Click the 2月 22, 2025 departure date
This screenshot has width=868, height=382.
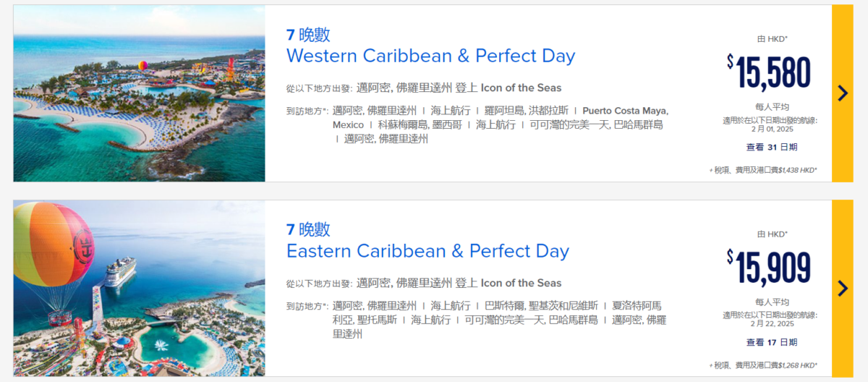click(x=772, y=324)
